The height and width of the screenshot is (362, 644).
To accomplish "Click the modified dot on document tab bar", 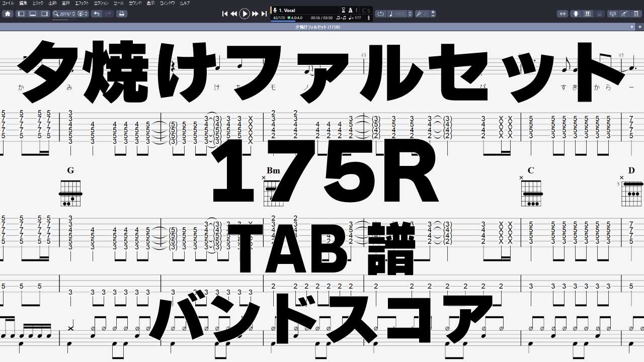I will 632,27.
